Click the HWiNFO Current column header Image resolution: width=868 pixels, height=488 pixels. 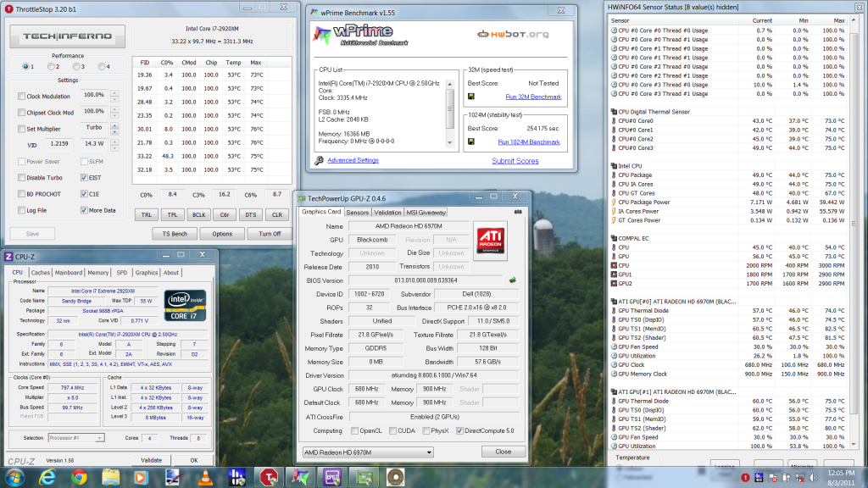(x=762, y=20)
